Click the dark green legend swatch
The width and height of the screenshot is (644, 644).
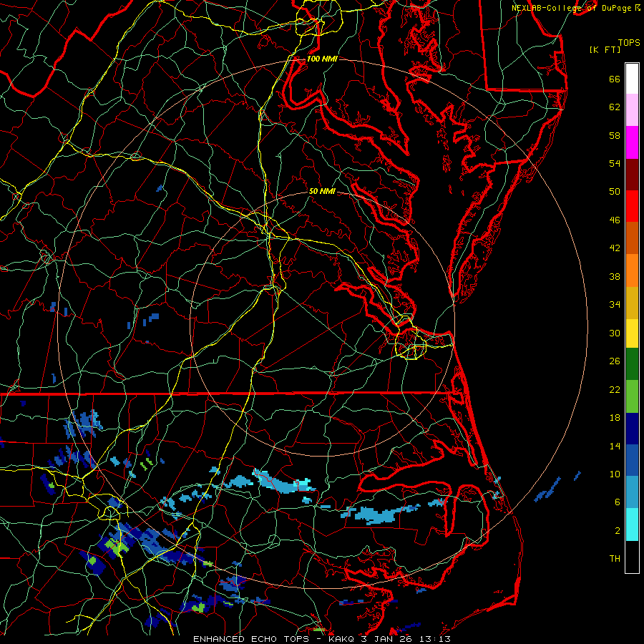click(x=632, y=364)
